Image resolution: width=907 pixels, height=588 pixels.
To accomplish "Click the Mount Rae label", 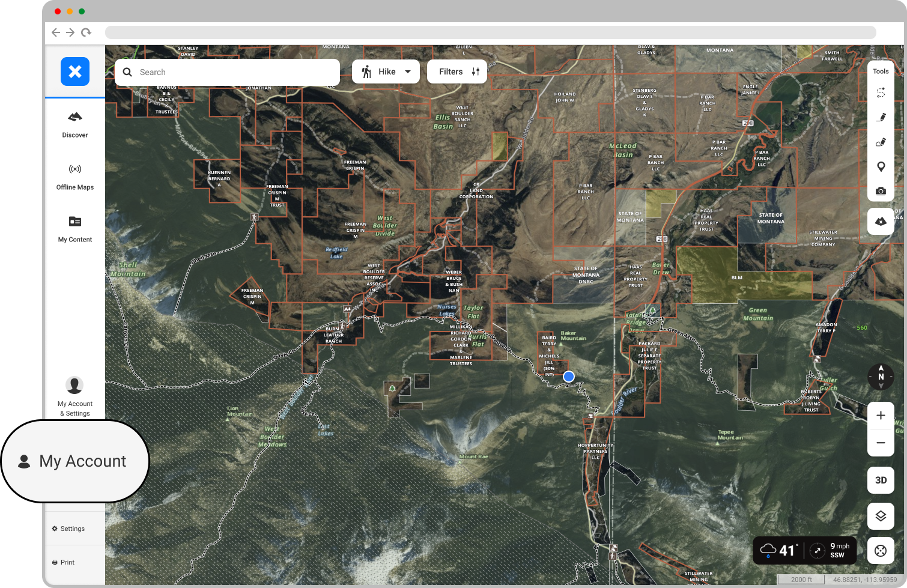I will 474,456.
